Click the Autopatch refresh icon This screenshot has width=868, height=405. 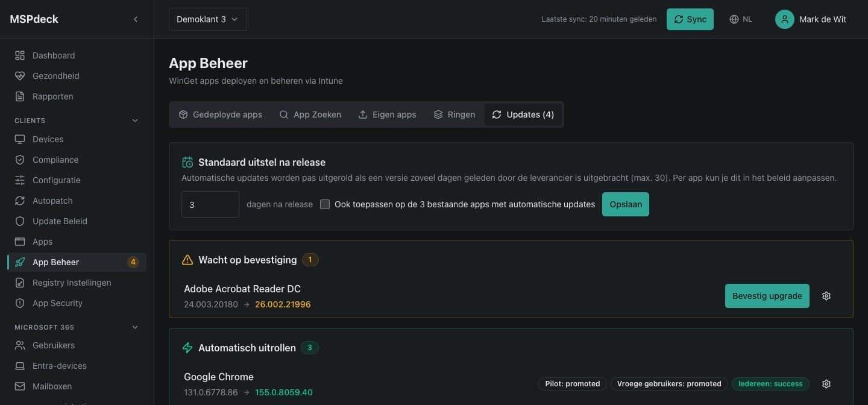(20, 201)
